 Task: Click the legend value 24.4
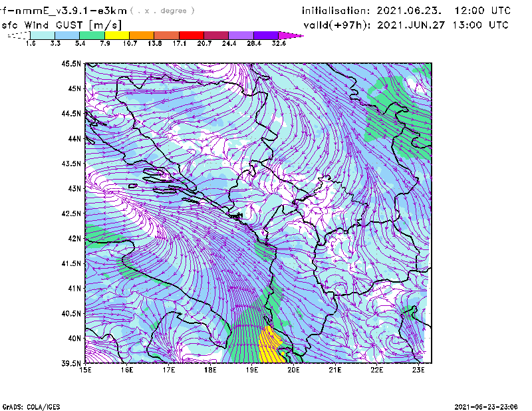click(x=229, y=43)
